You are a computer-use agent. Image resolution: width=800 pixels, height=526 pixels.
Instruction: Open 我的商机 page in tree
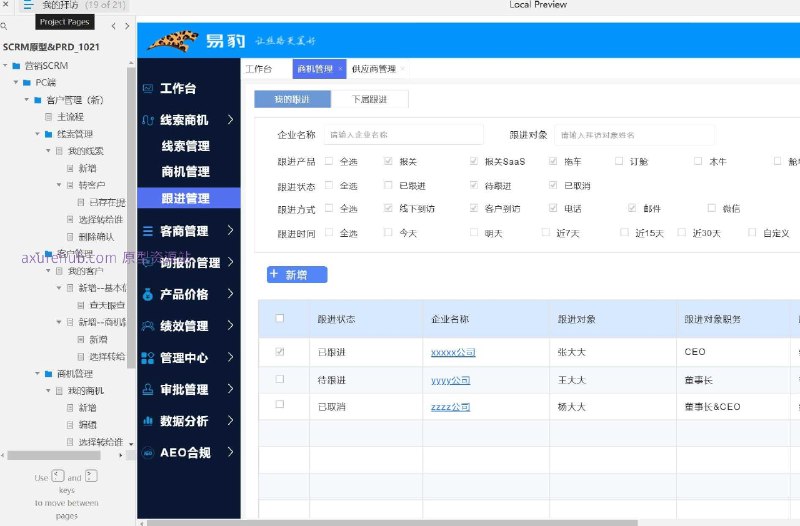click(86, 391)
